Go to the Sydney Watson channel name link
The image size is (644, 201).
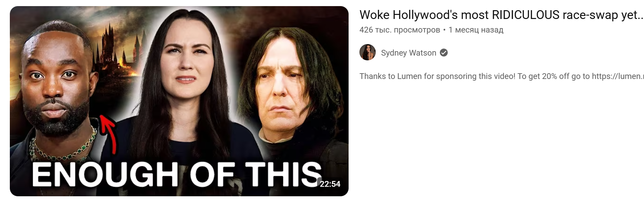409,53
